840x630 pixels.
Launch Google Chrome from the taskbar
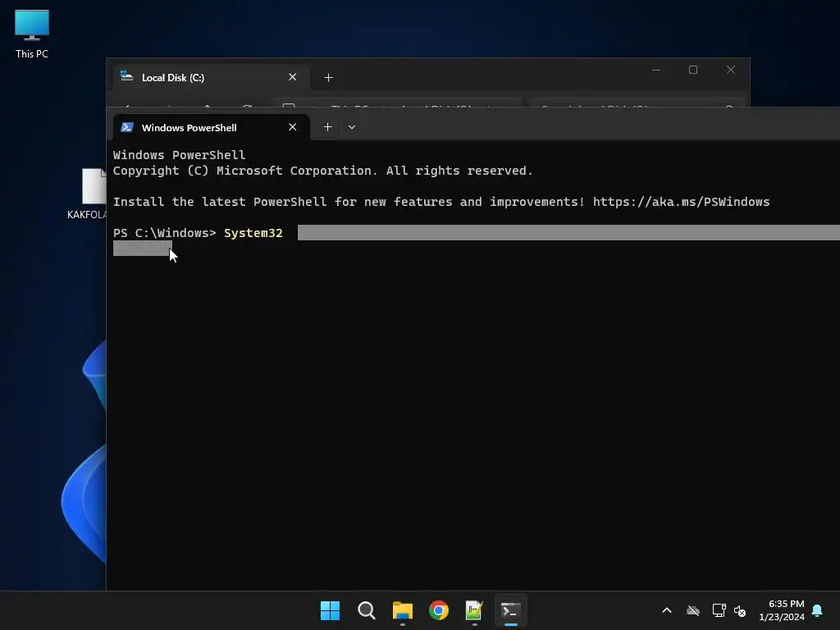click(439, 610)
